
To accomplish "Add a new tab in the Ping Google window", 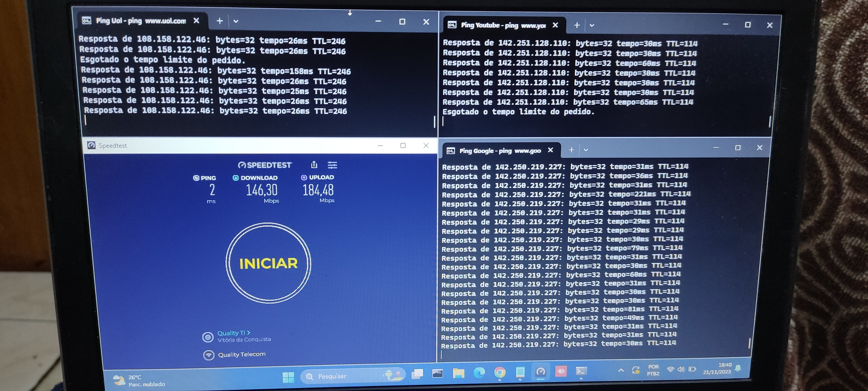I will pyautogui.click(x=572, y=150).
